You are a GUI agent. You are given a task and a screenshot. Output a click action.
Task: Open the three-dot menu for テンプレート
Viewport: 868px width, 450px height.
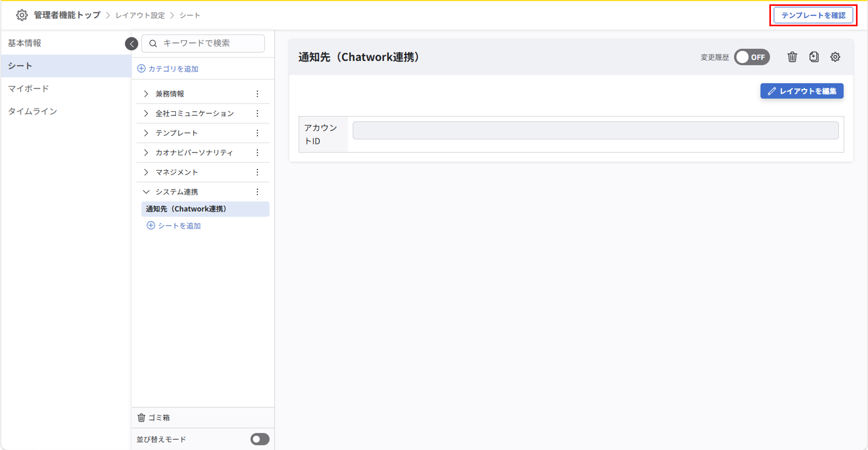(x=257, y=133)
